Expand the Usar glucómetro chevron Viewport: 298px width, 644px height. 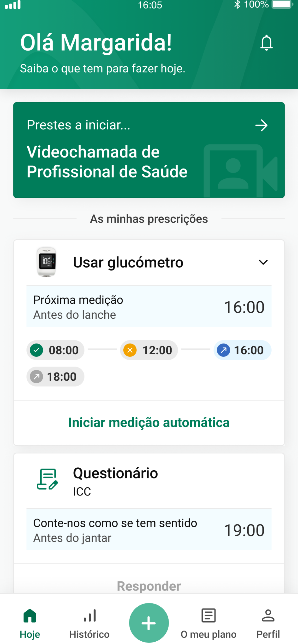tap(263, 262)
